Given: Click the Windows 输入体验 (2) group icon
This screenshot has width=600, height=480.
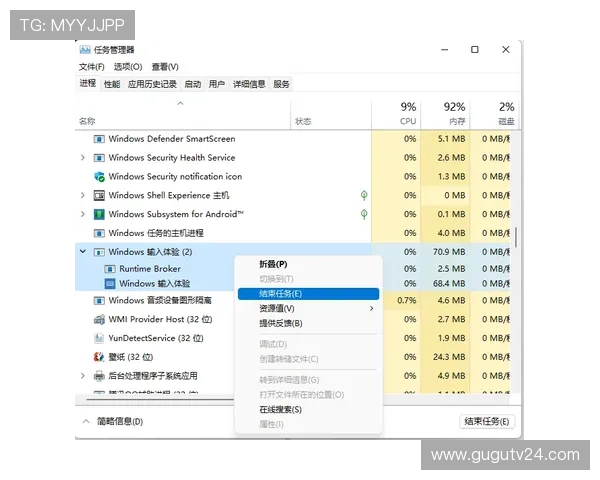Looking at the screenshot, I should 99,252.
